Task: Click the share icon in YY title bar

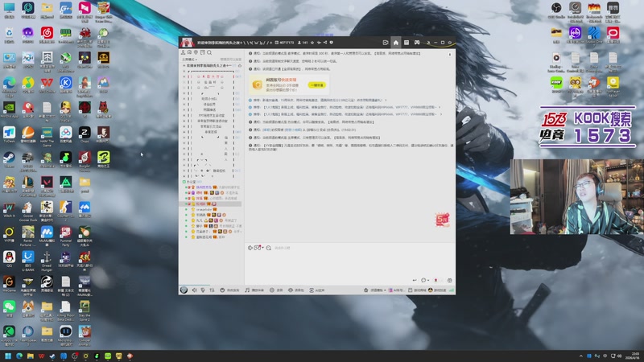Action: coord(325,43)
